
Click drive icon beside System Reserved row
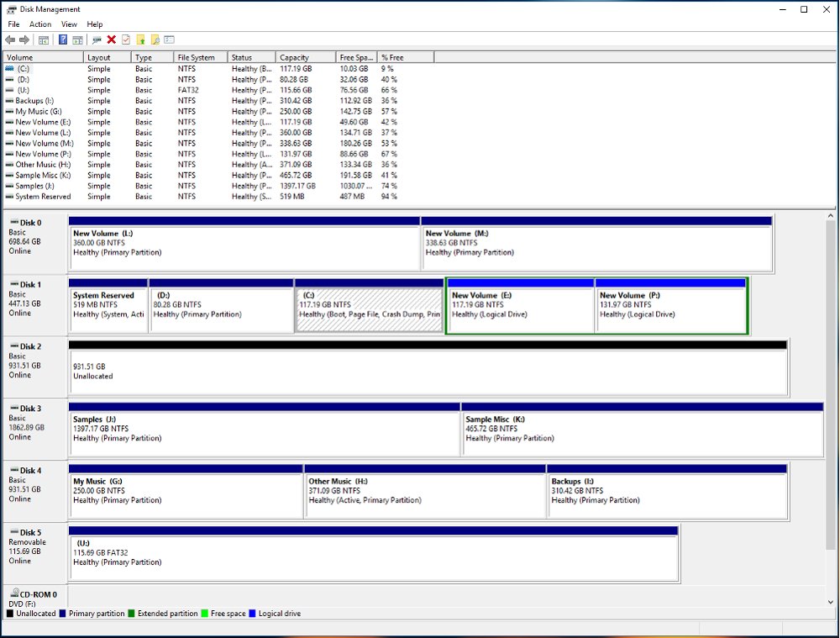tap(9, 197)
